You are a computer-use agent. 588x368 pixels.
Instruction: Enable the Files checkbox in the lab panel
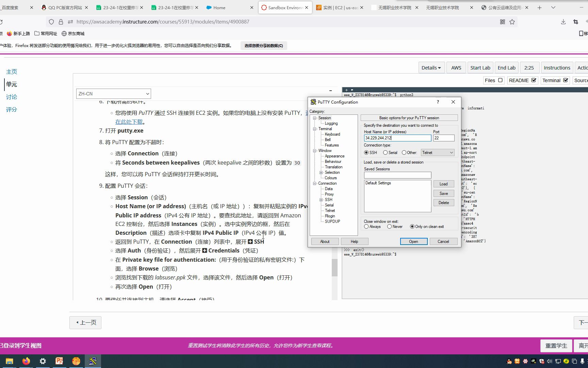[500, 80]
